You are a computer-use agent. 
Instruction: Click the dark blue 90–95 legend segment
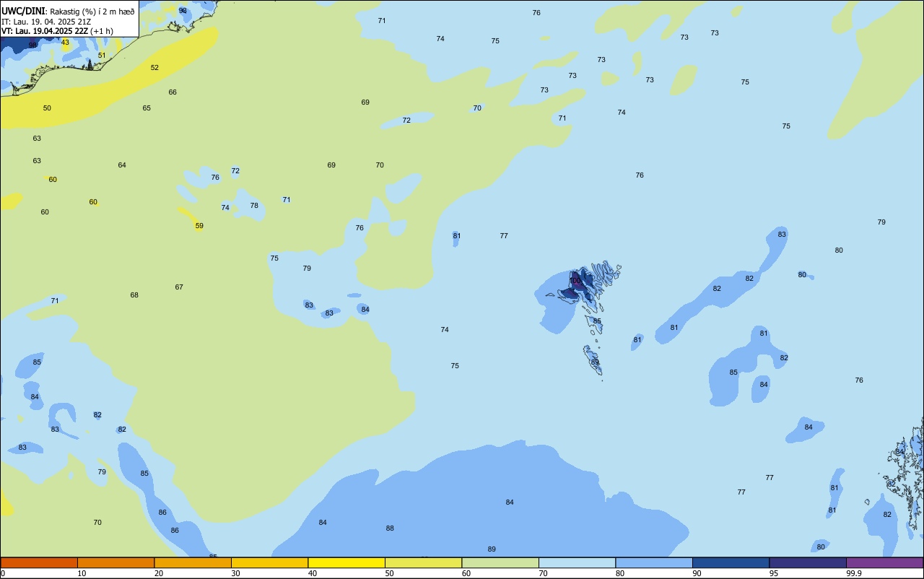pos(731,562)
